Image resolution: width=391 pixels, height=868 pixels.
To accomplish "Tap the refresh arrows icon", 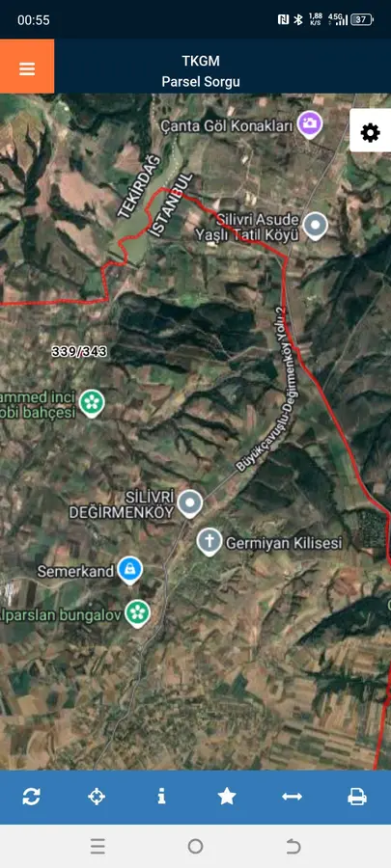I will coord(32,797).
